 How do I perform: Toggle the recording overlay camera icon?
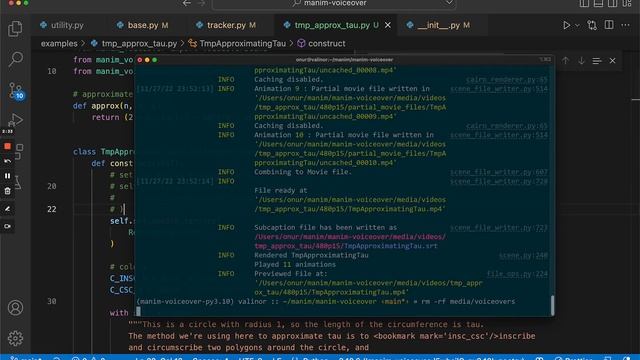7,226
